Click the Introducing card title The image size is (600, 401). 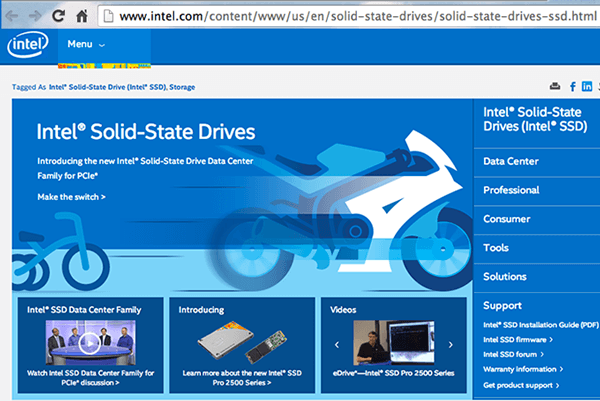click(201, 310)
